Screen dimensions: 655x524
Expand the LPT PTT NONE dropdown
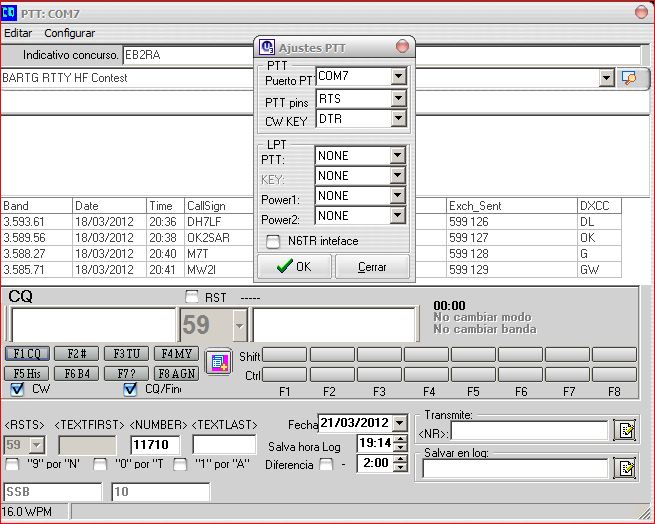(398, 155)
